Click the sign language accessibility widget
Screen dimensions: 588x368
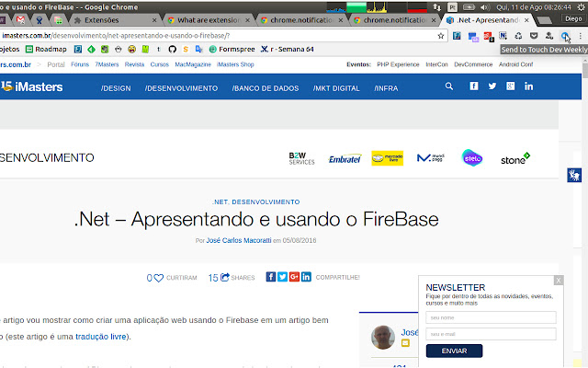(x=574, y=176)
